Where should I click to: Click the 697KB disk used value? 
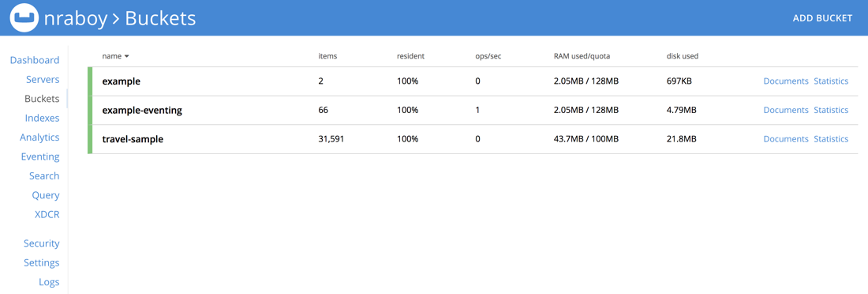pos(679,81)
